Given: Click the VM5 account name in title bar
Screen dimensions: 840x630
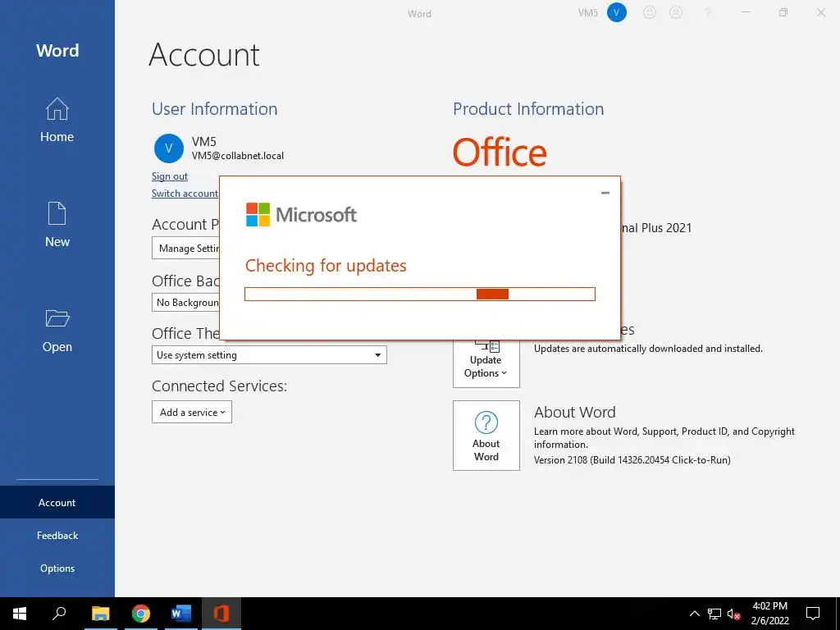Looking at the screenshot, I should click(x=587, y=13).
